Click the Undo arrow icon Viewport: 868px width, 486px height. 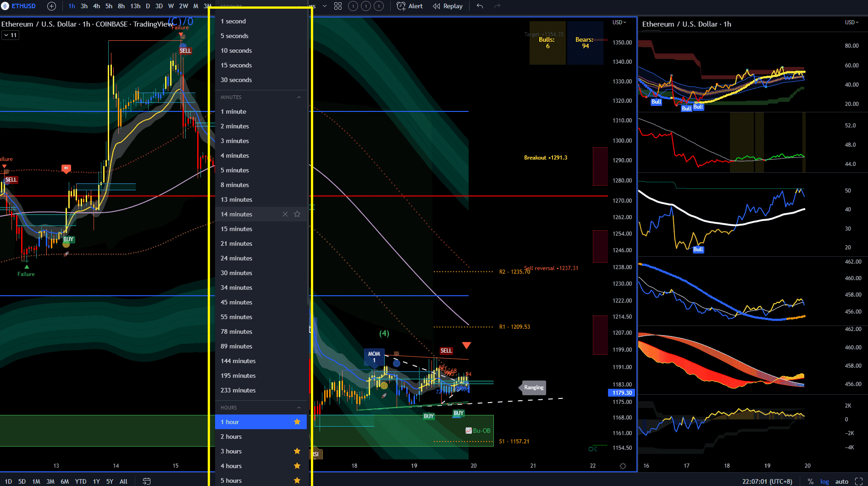[x=480, y=6]
